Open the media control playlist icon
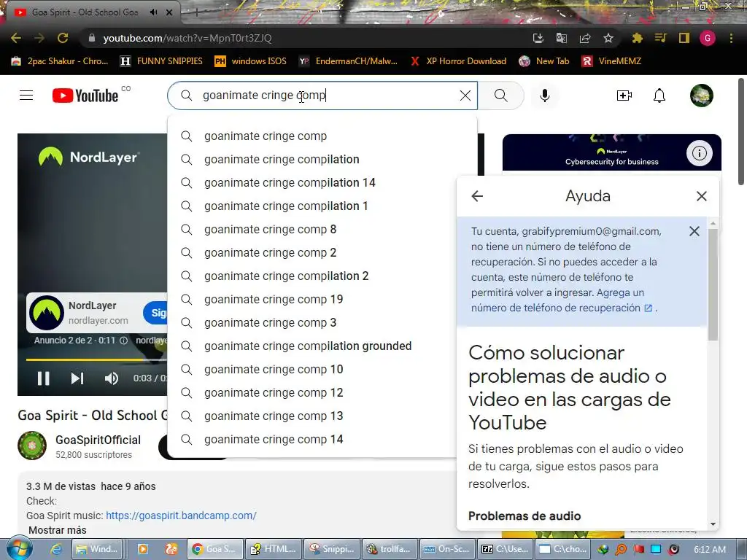The height and width of the screenshot is (560, 747). (660, 38)
